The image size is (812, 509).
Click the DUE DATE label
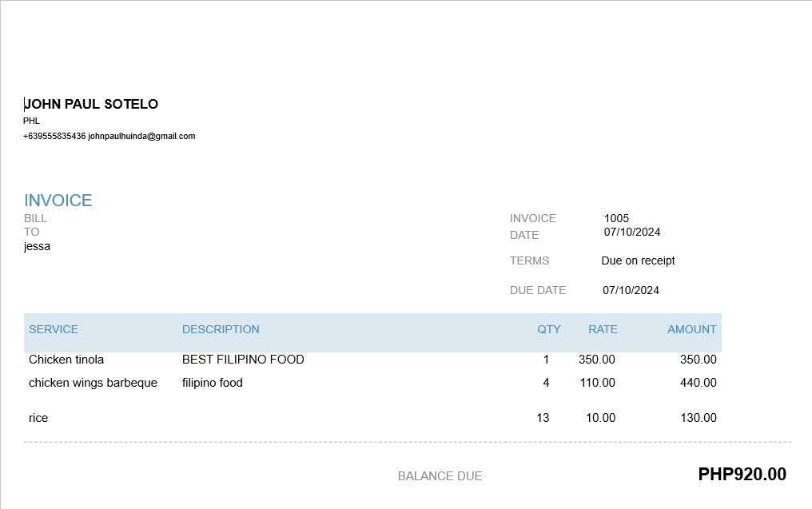point(537,290)
